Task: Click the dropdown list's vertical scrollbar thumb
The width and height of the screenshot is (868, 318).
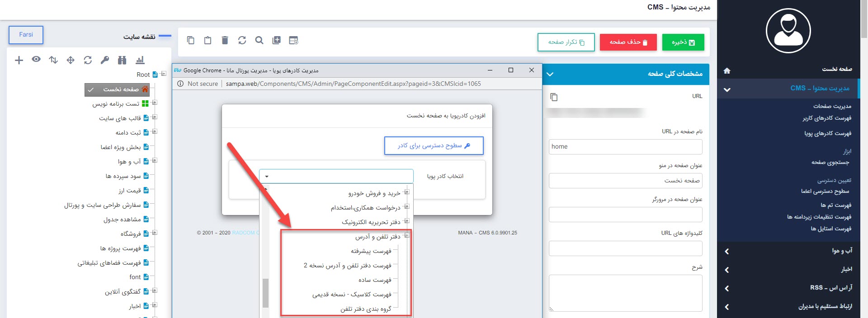Action: 265,293
